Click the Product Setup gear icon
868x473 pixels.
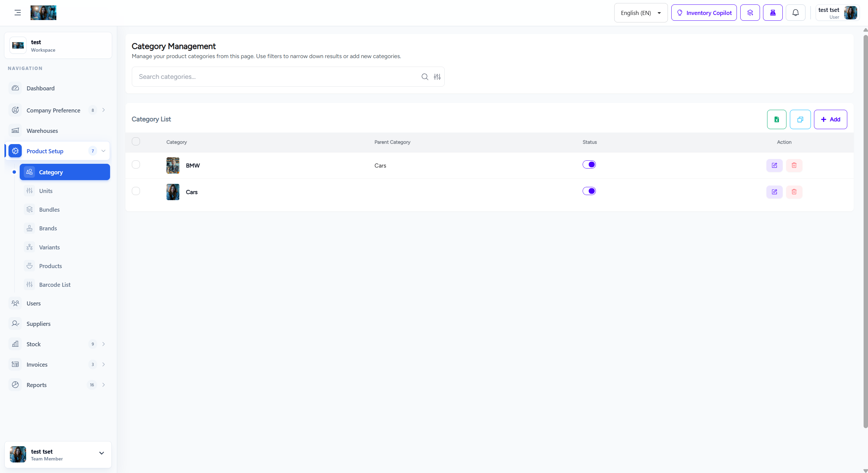tap(15, 151)
